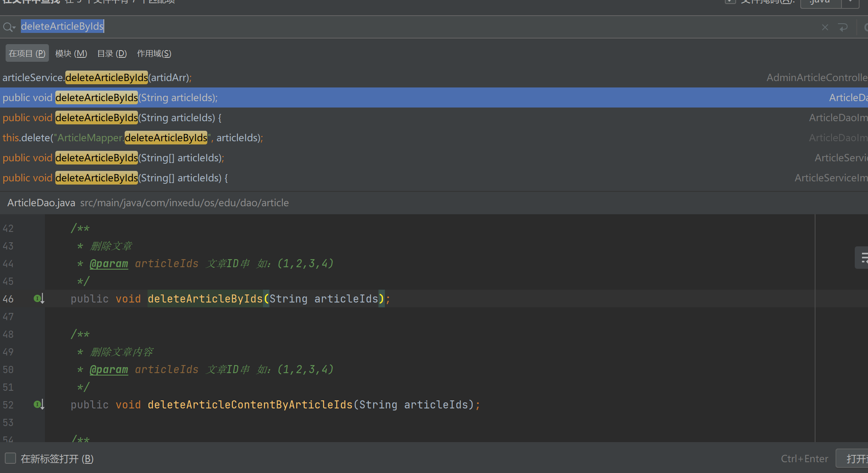Click the ArticleDao.java preview header
868x473 pixels.
pyautogui.click(x=41, y=203)
